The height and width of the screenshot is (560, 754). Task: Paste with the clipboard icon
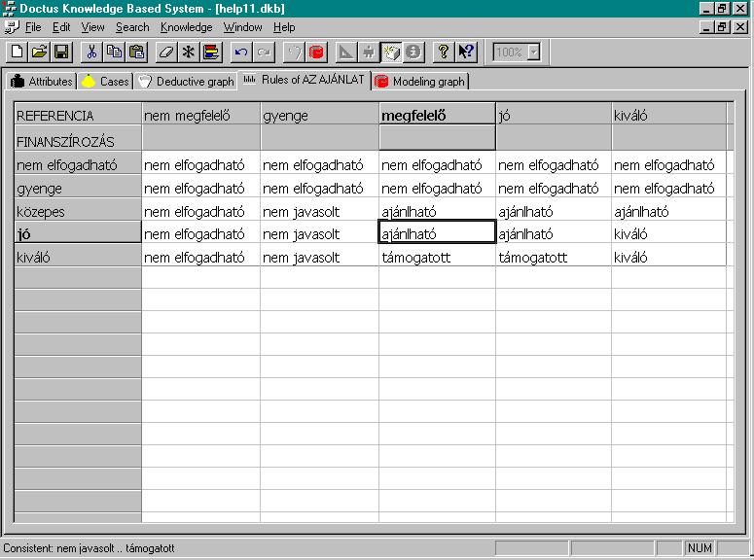136,52
